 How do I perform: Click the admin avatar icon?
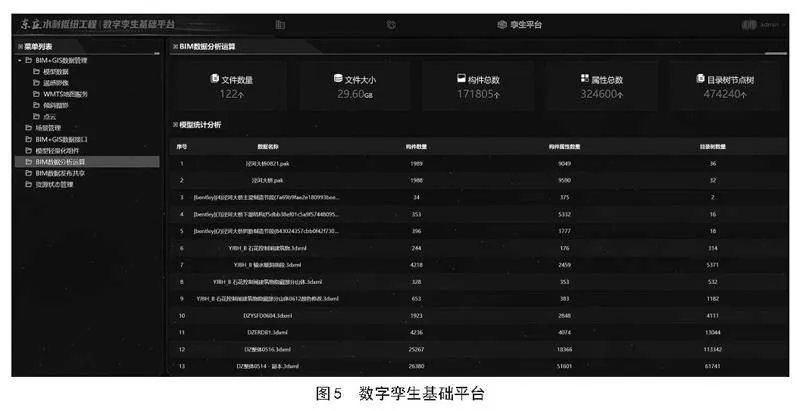(x=748, y=24)
